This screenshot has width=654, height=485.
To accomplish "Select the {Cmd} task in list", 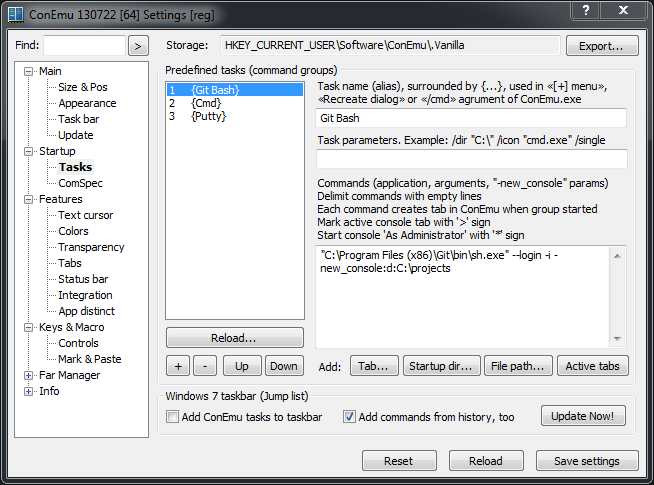I will click(235, 103).
